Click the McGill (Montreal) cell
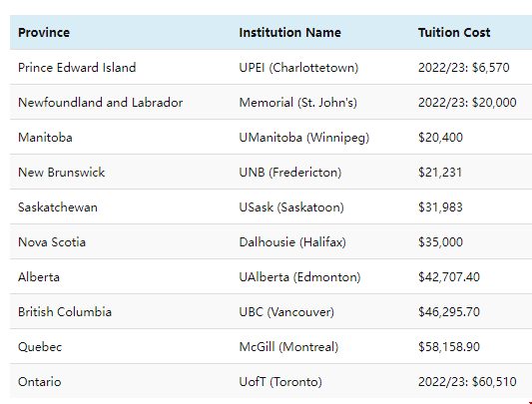The width and height of the screenshot is (532, 404). pyautogui.click(x=288, y=347)
